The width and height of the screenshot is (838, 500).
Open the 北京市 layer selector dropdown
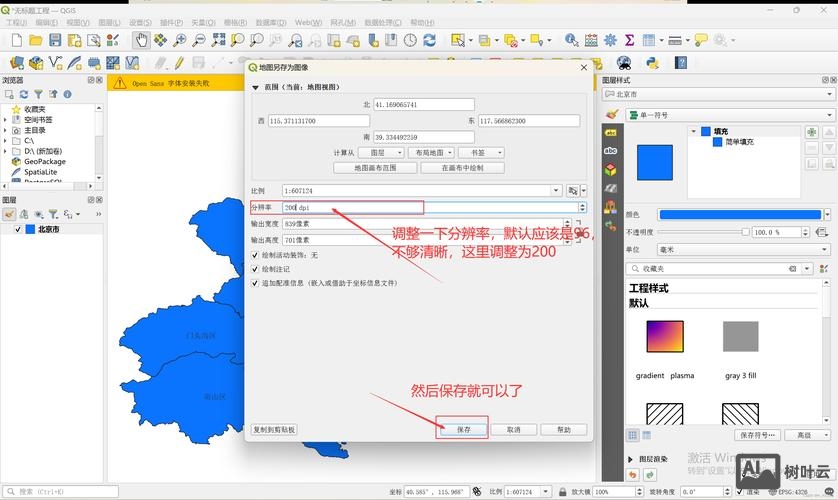tap(718, 94)
